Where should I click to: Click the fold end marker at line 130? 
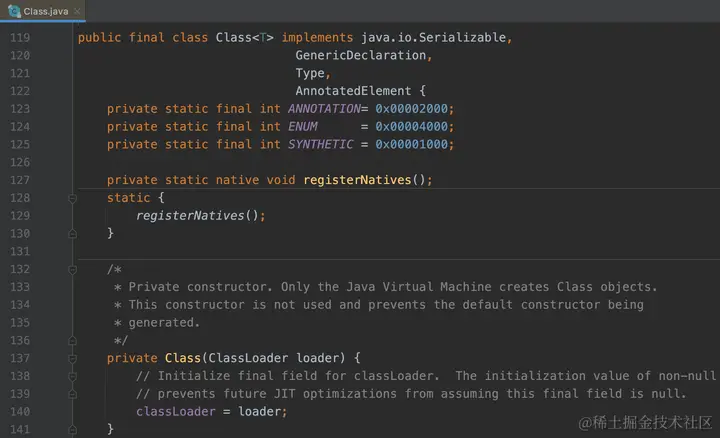point(72,234)
